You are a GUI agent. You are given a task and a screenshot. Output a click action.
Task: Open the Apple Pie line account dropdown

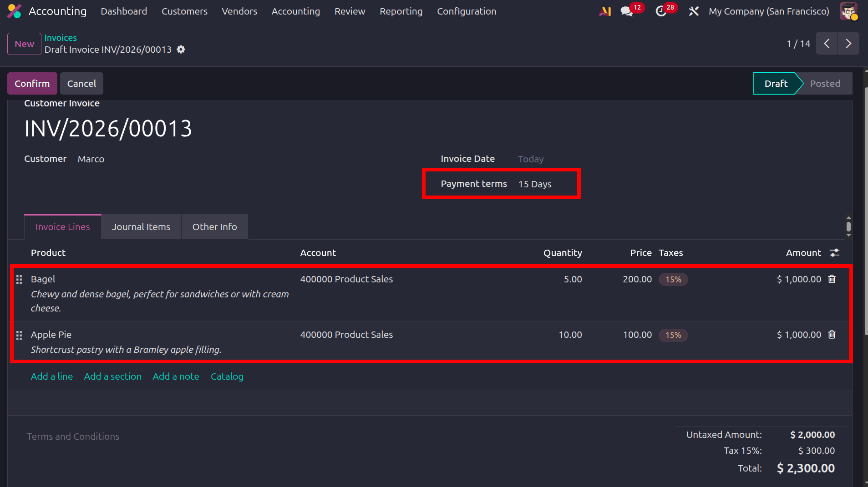(x=346, y=335)
